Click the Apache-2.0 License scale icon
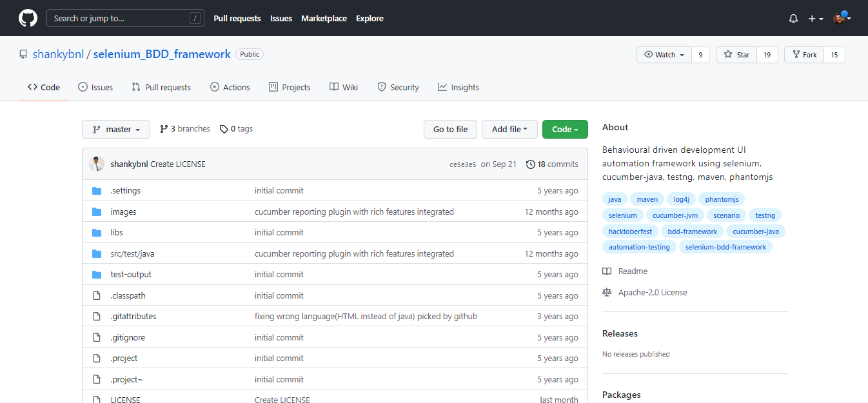Screen dimensions: 868x403 pyautogui.click(x=607, y=293)
